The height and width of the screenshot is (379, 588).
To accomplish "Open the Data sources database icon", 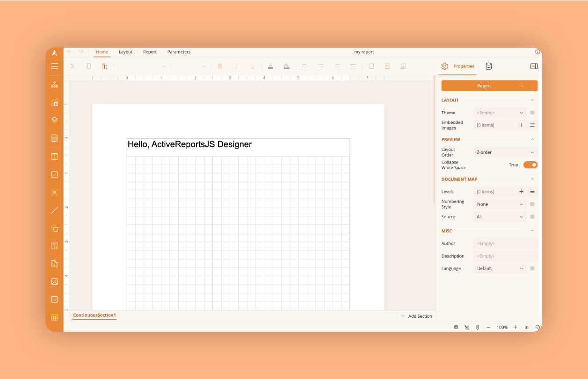I will (488, 66).
